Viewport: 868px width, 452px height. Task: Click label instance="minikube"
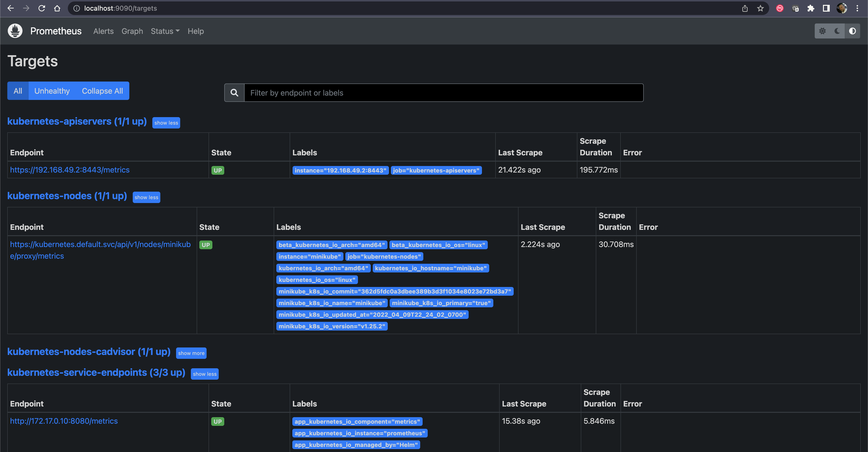tap(310, 256)
